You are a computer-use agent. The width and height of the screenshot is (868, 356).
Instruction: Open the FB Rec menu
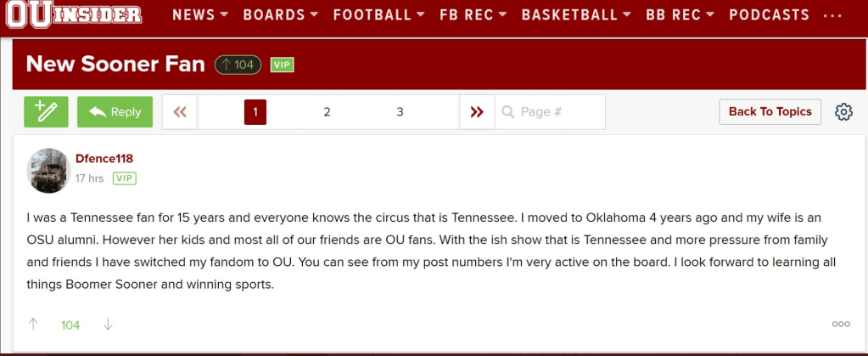tap(473, 14)
